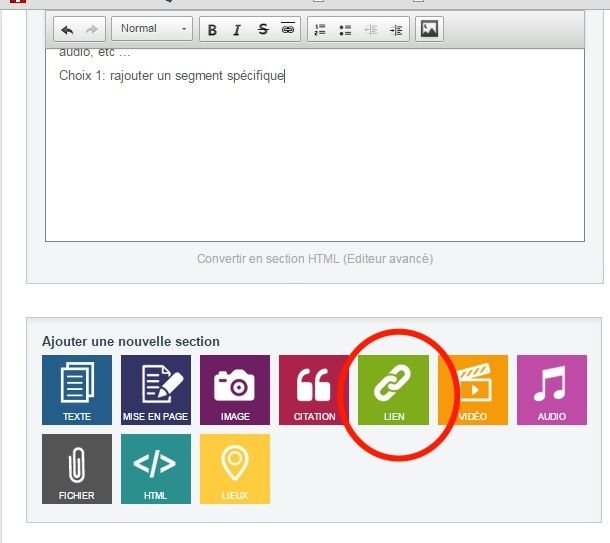610x543 pixels.
Task: Add a new IMAGE section
Action: pos(235,390)
